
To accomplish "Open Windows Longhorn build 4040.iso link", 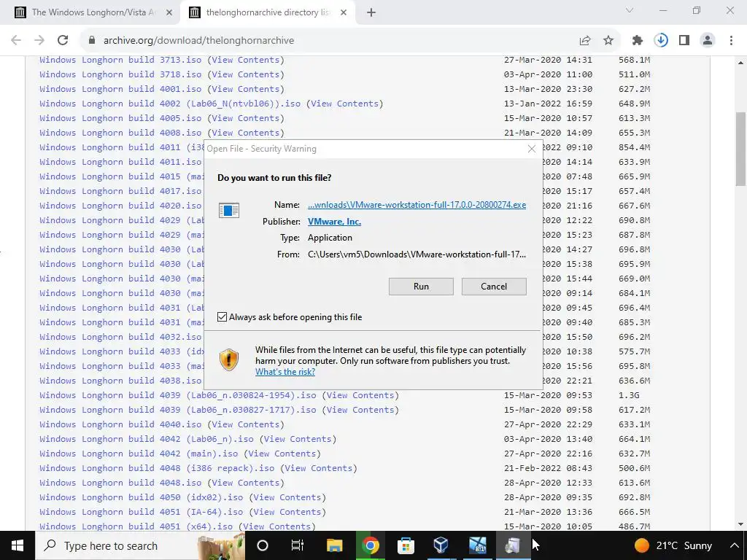I will pos(120,424).
